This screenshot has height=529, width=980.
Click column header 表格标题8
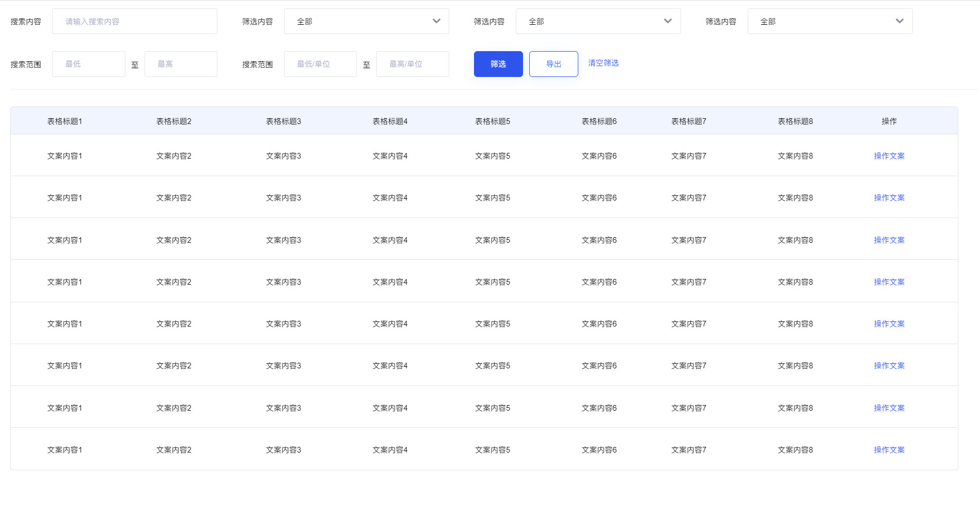click(x=795, y=121)
